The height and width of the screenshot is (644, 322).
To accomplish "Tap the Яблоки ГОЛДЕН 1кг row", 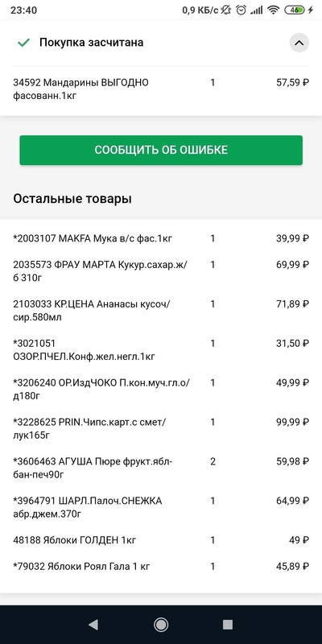I will [x=161, y=540].
